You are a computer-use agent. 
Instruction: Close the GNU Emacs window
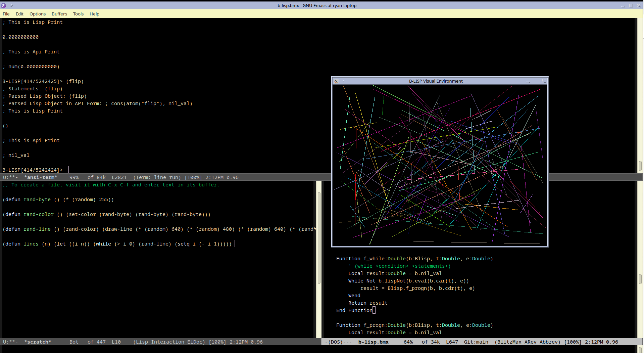point(639,6)
